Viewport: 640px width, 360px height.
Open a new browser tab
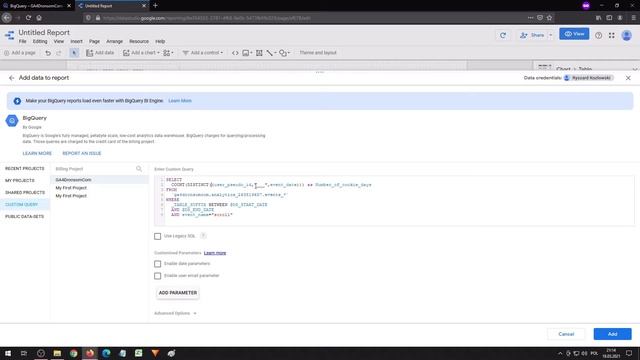point(155,6)
